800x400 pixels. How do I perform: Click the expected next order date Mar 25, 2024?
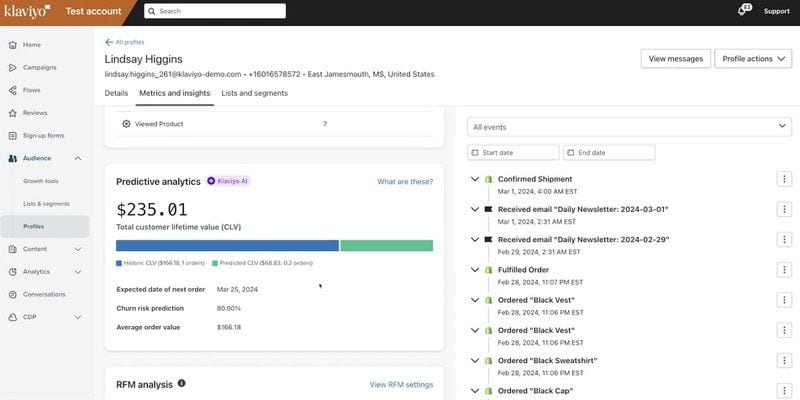237,289
